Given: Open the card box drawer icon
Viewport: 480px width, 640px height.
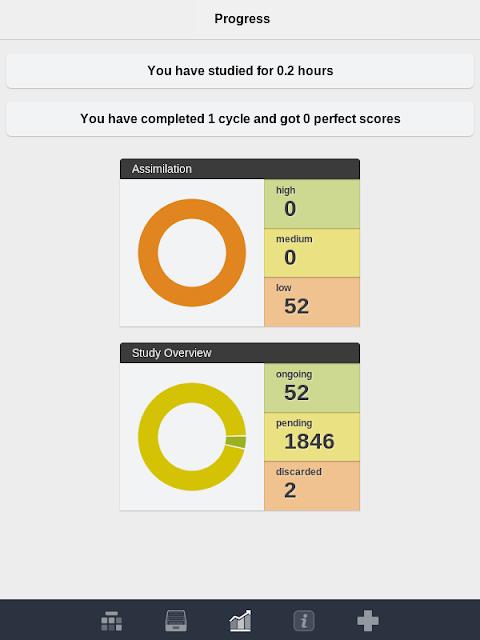Looking at the screenshot, I should (176, 621).
